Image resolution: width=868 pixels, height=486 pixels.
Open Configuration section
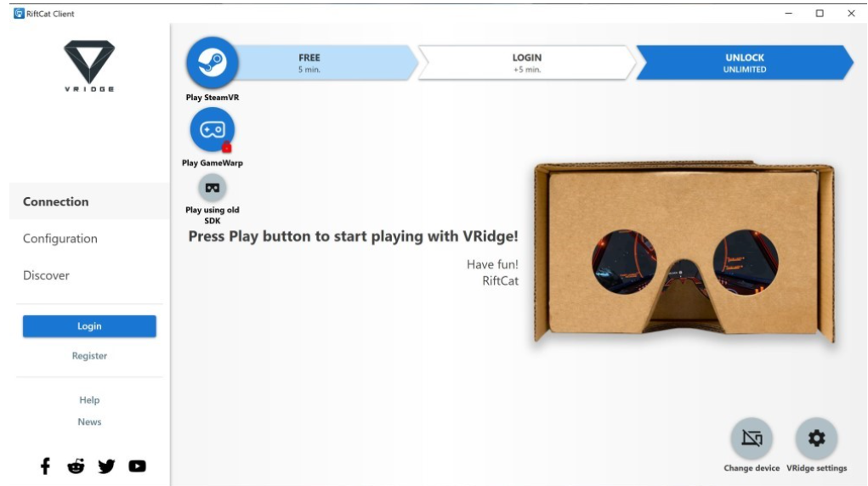pos(60,239)
